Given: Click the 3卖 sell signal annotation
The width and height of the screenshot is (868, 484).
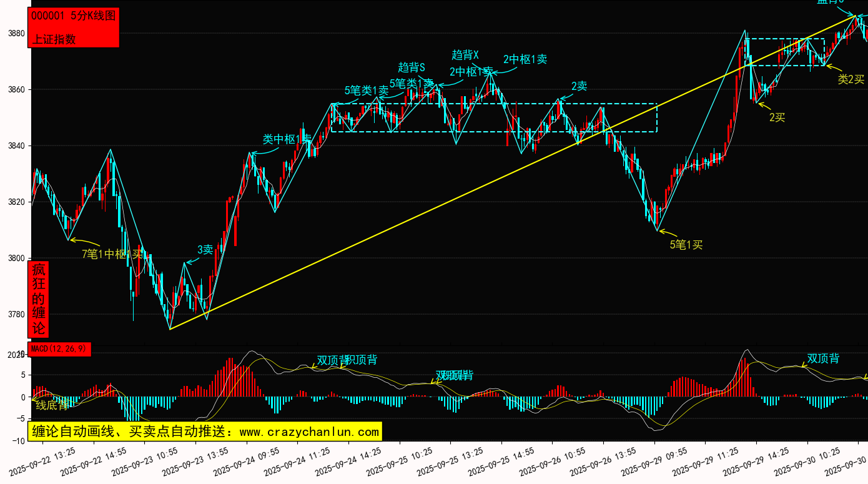Looking at the screenshot, I should click(205, 250).
